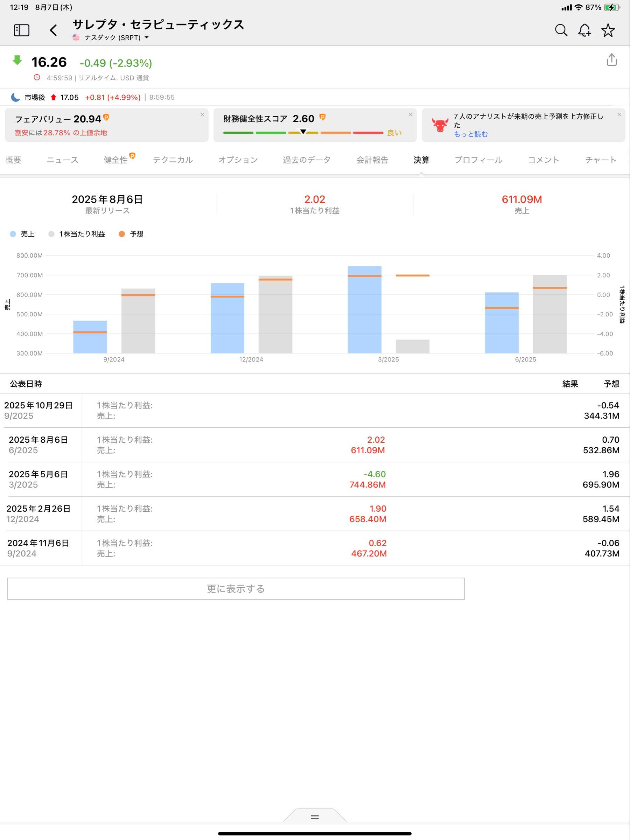This screenshot has width=630, height=840.
Task: Click the red bull analyst icon
Action: point(440,125)
